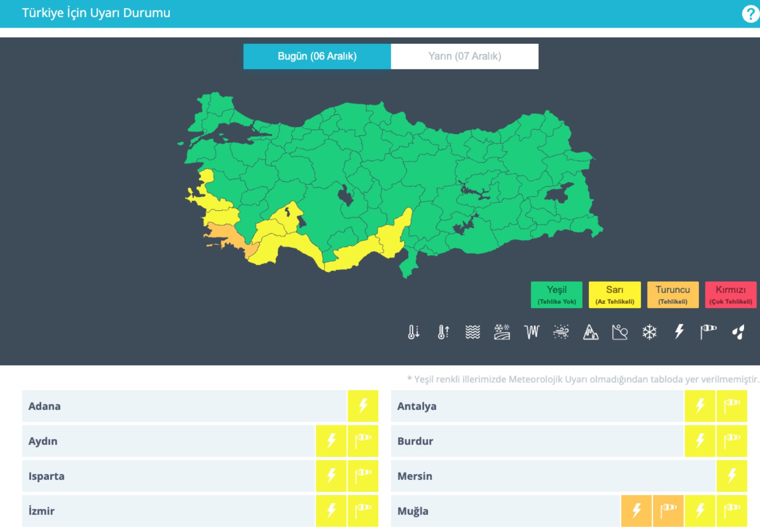Viewport: 760px width, 532px height.
Task: Click the raindrops rain warning icon
Action: point(738,332)
